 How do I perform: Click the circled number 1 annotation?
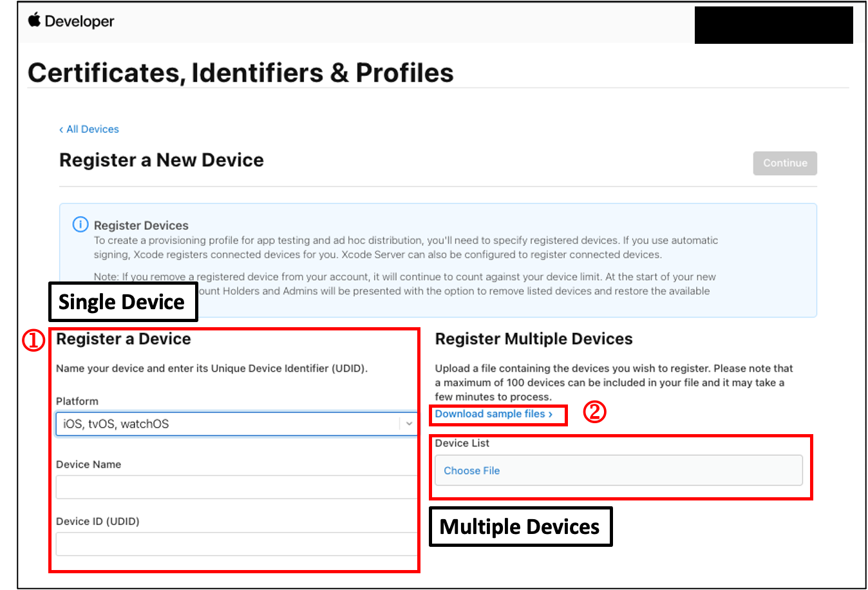click(x=33, y=340)
